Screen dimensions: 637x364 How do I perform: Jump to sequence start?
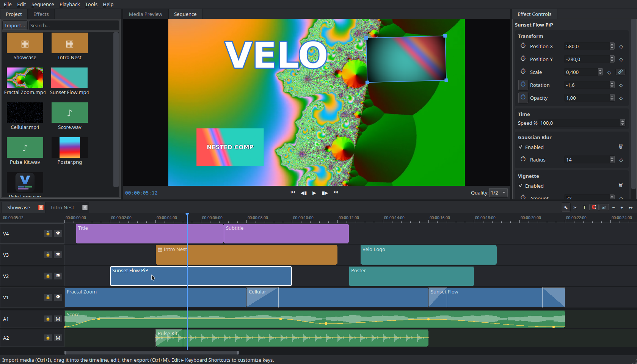(x=293, y=193)
